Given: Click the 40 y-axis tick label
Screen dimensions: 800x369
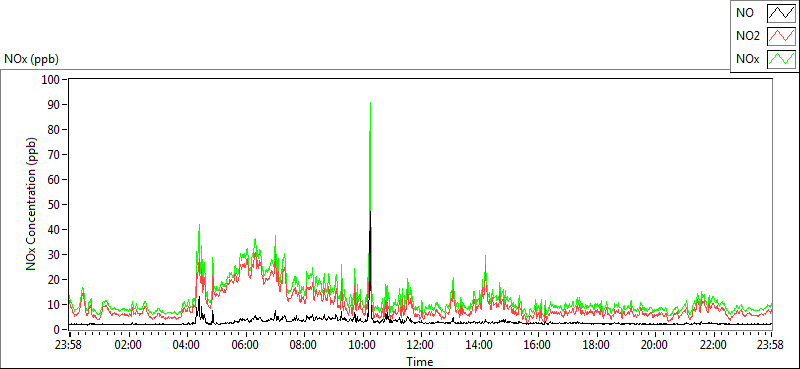Looking at the screenshot, I should coord(55,230).
